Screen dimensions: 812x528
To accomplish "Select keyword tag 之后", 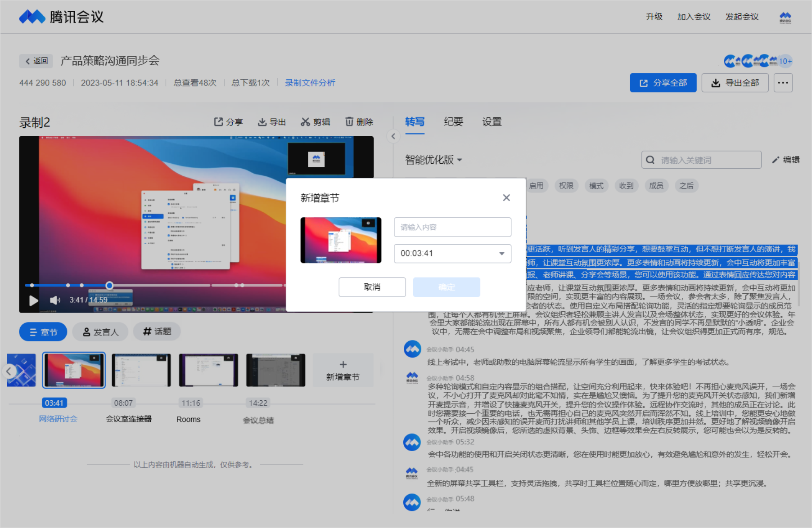I will point(686,186).
